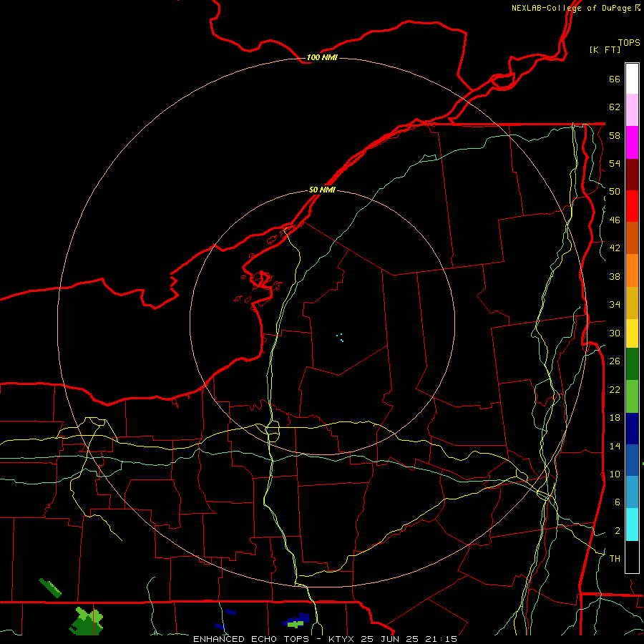Click the legend value 34
The height and width of the screenshot is (644, 644).
(x=615, y=305)
